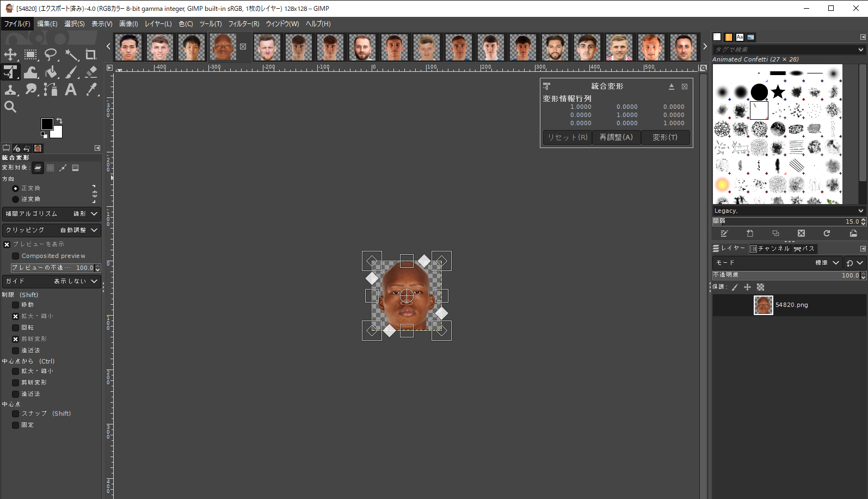
Task: Toggle the 回転 constraint checkbox
Action: [15, 328]
